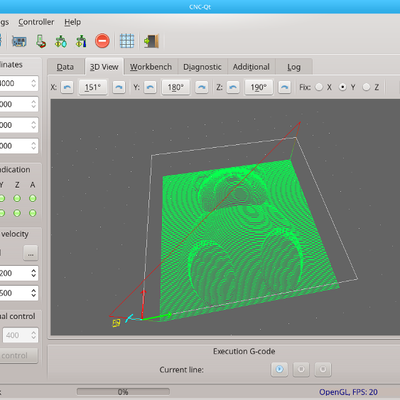
Task: Switch to the Data tab
Action: [65, 67]
